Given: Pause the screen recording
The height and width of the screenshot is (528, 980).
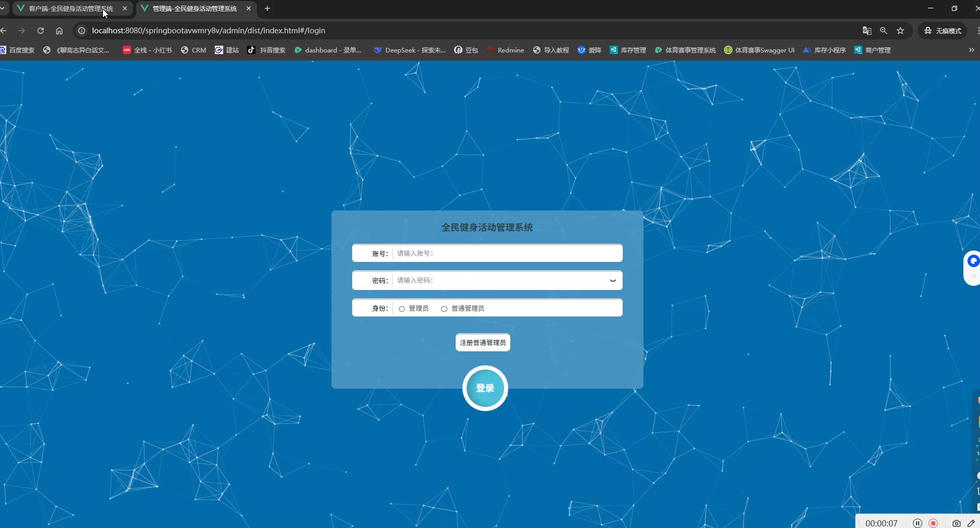Looking at the screenshot, I should 918,523.
